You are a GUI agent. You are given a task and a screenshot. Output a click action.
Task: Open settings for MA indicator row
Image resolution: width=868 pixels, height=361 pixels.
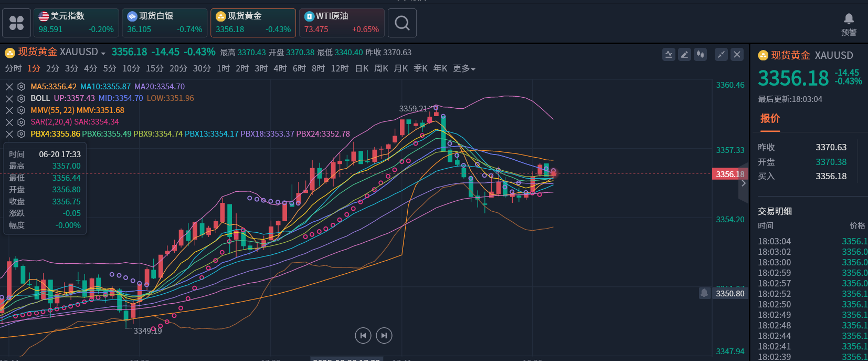pyautogui.click(x=21, y=87)
